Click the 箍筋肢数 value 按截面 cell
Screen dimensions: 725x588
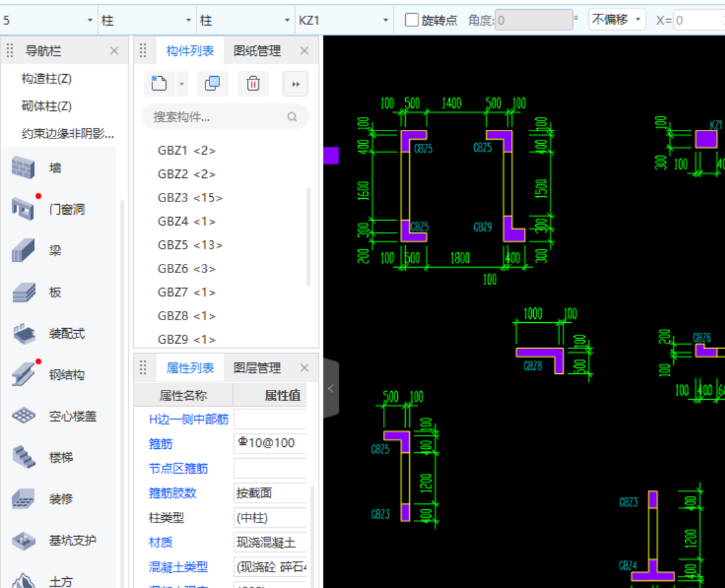270,493
